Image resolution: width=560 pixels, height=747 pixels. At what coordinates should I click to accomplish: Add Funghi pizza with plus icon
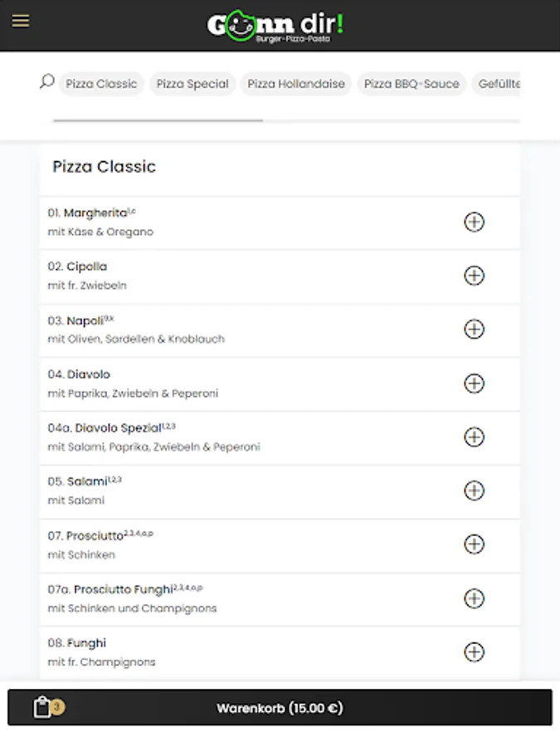pos(474,652)
